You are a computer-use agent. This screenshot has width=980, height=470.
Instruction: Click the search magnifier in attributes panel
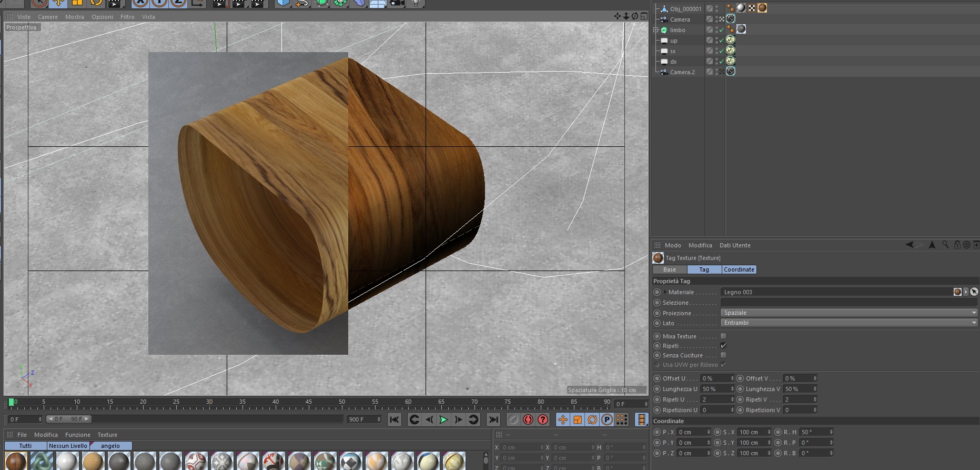tap(945, 245)
